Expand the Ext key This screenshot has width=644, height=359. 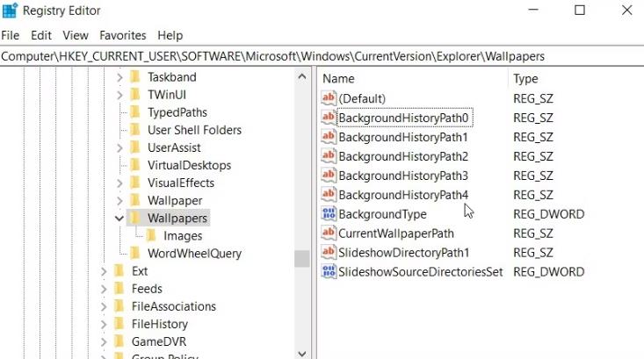104,271
